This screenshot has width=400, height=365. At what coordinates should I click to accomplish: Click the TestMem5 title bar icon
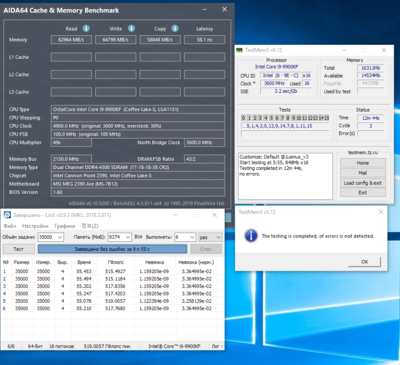(x=239, y=50)
